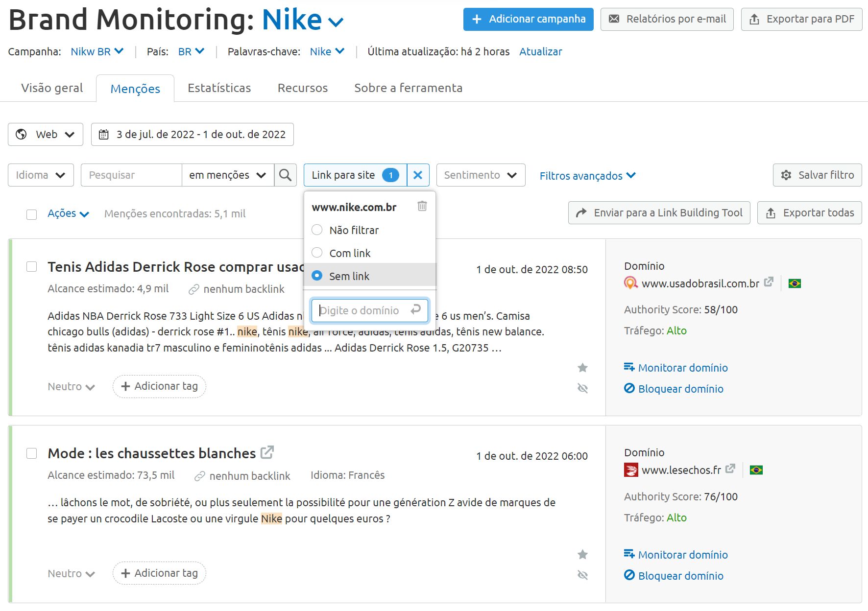
Task: Delete www.nike.com.br domain with trash icon
Action: pyautogui.click(x=422, y=206)
